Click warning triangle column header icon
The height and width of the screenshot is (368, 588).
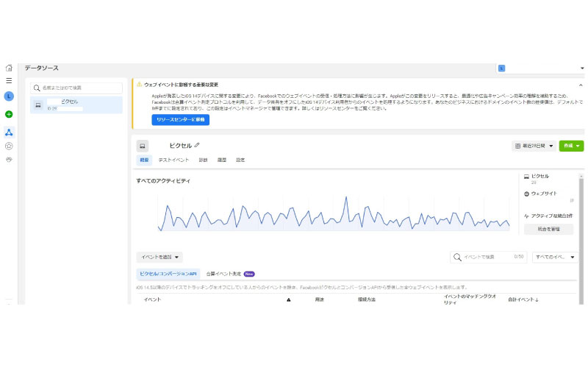coord(288,300)
